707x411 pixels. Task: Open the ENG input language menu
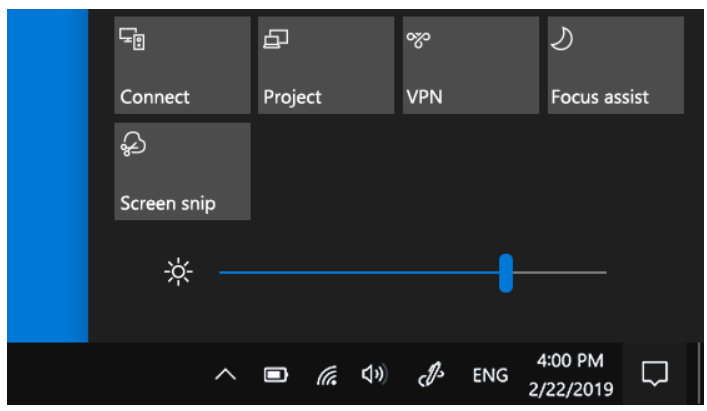490,375
